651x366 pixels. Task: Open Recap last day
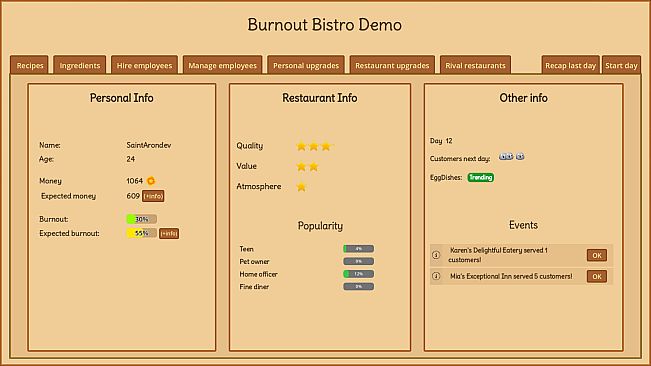click(x=570, y=65)
